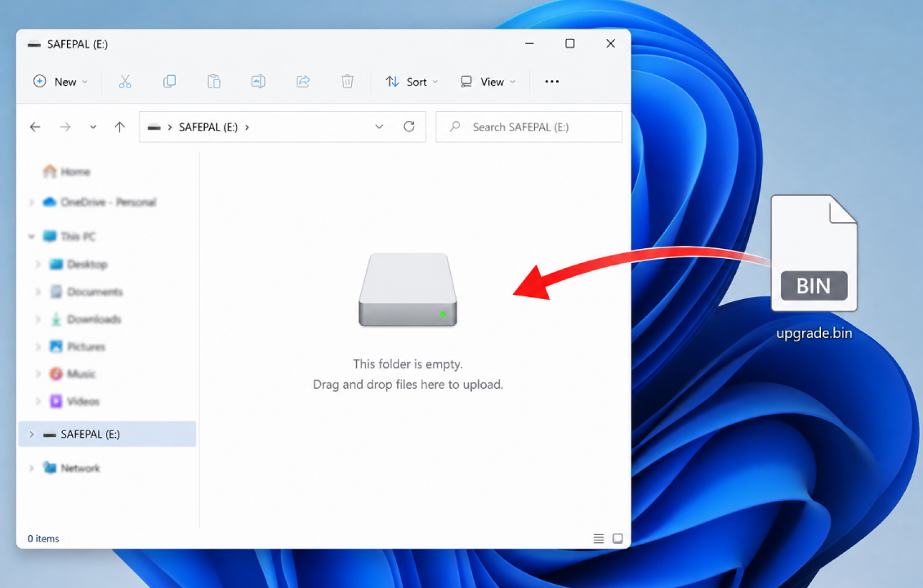Screen dimensions: 923x588
Task: Go up one folder level
Action: pos(119,127)
